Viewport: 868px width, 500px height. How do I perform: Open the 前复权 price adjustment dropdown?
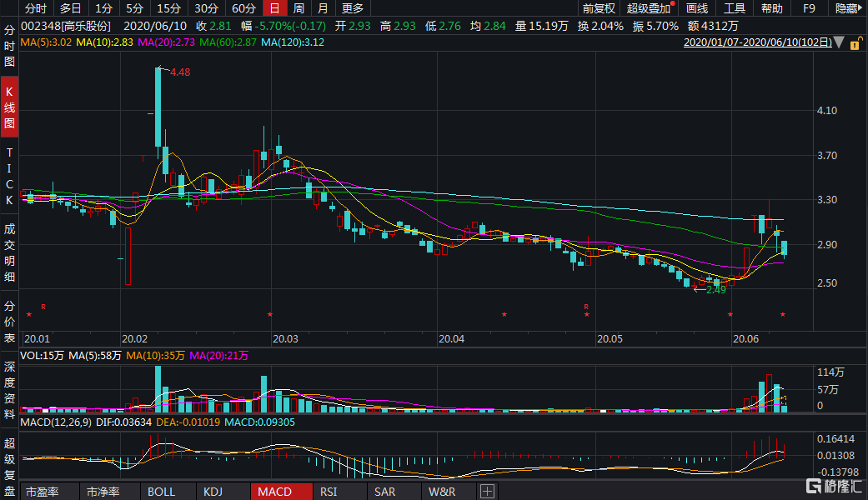pyautogui.click(x=599, y=8)
